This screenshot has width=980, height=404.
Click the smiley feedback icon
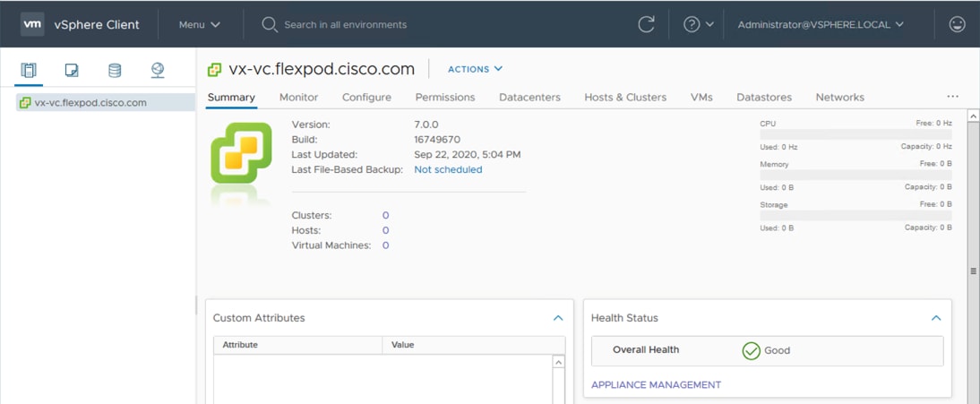pyautogui.click(x=957, y=24)
